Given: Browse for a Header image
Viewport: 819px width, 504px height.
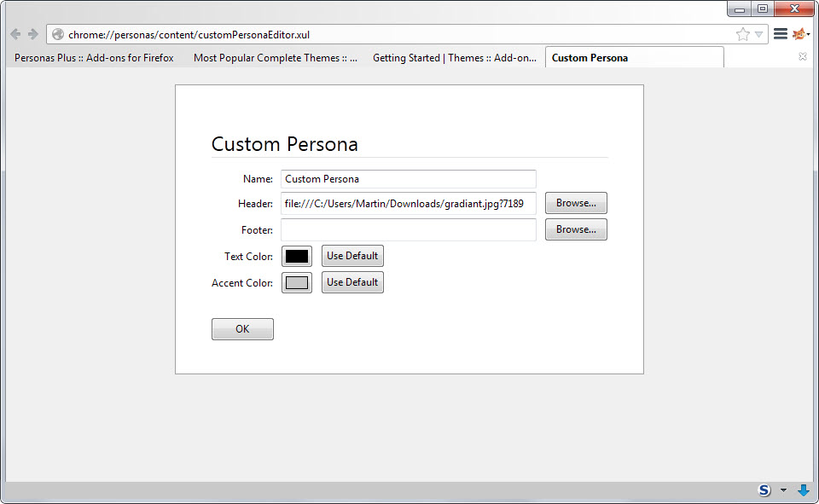Looking at the screenshot, I should [576, 203].
